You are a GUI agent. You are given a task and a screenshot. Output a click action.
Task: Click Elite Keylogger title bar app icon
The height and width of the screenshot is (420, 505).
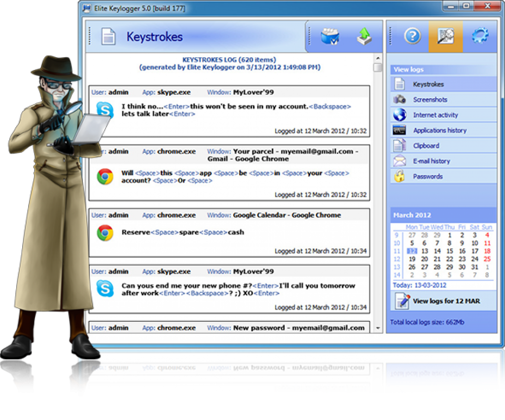[x=87, y=8]
